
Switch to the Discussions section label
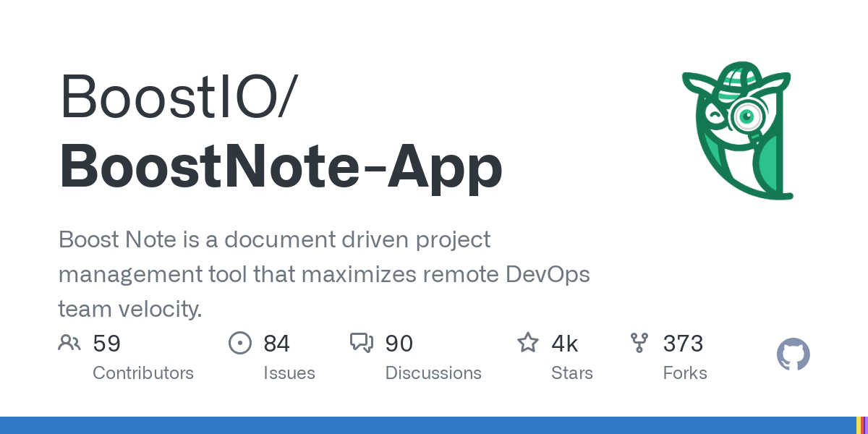(x=433, y=373)
